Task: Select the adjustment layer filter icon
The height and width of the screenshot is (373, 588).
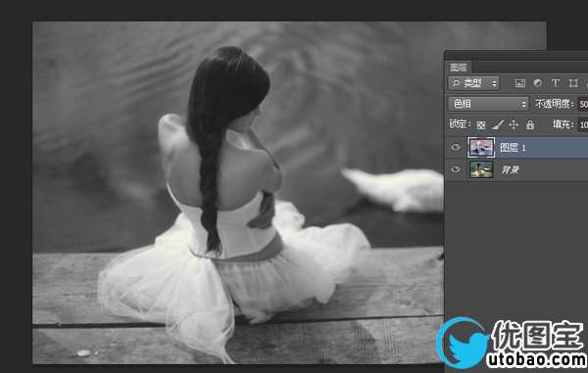Action: click(x=538, y=83)
